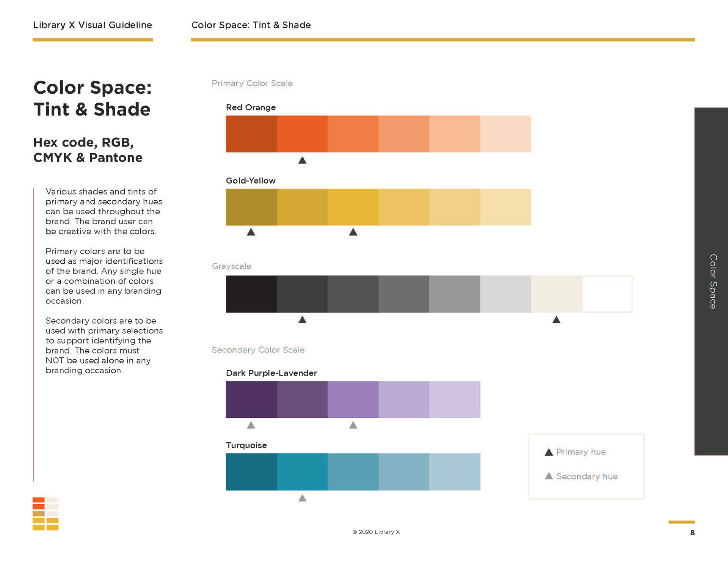728x563 pixels.
Task: Click the Color Space: Tint & Shade header
Action: click(x=251, y=25)
